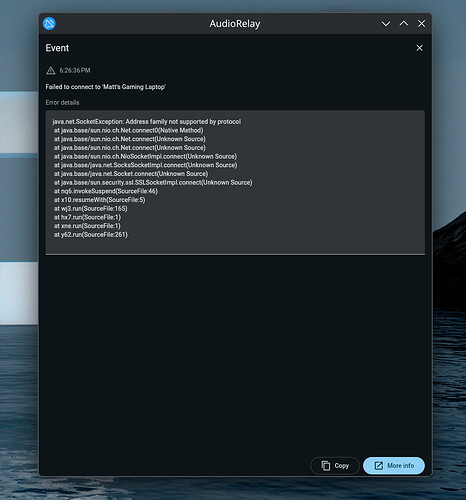Click the java.net.Socket.connect stack line

tap(131, 174)
